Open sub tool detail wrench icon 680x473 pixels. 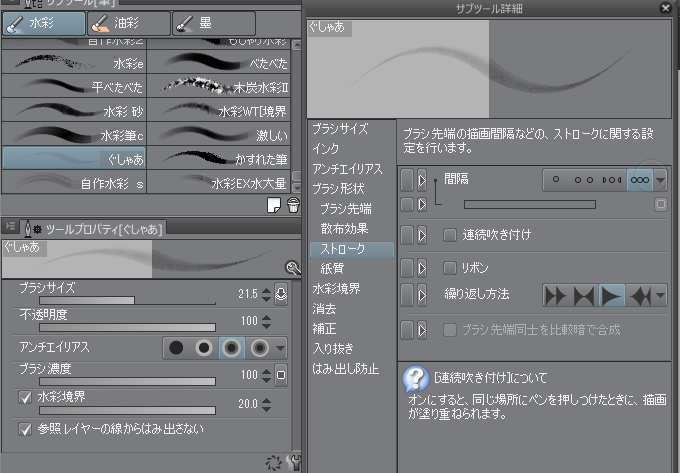[x=294, y=462]
